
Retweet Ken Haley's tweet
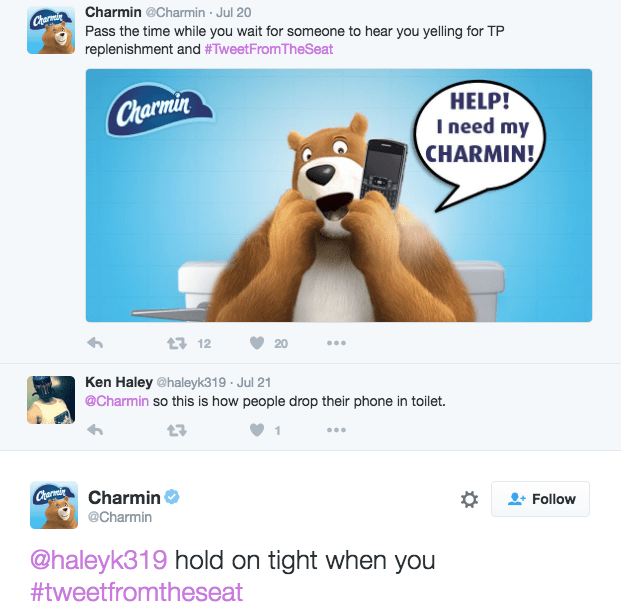click(177, 430)
